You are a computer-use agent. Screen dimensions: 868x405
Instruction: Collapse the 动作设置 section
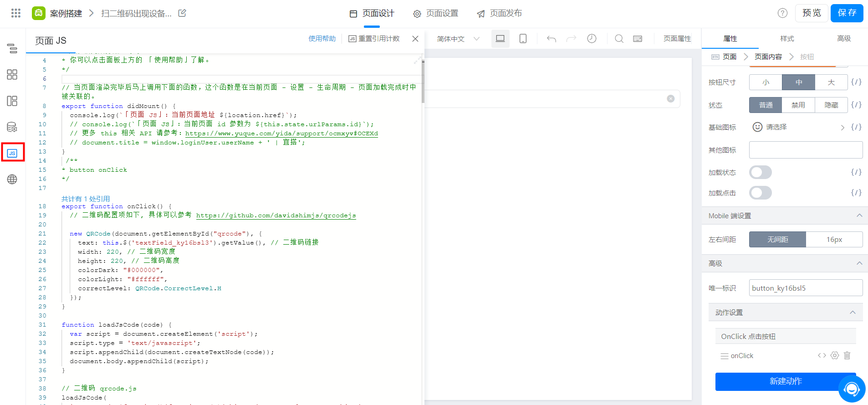tap(853, 313)
